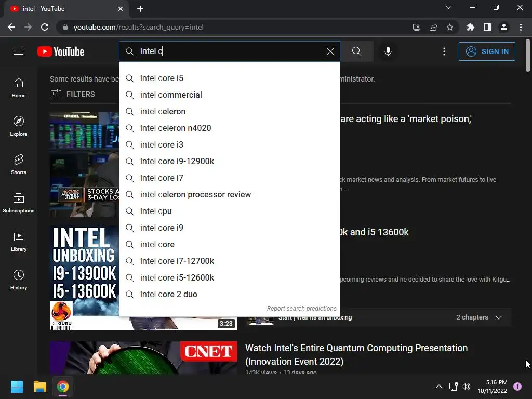Click the install app icon in address bar

click(x=416, y=27)
